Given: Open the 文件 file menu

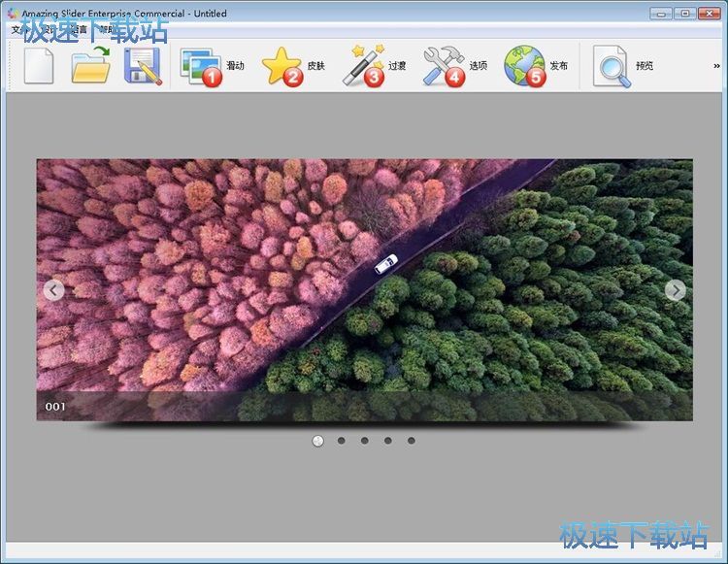Looking at the screenshot, I should [19, 30].
